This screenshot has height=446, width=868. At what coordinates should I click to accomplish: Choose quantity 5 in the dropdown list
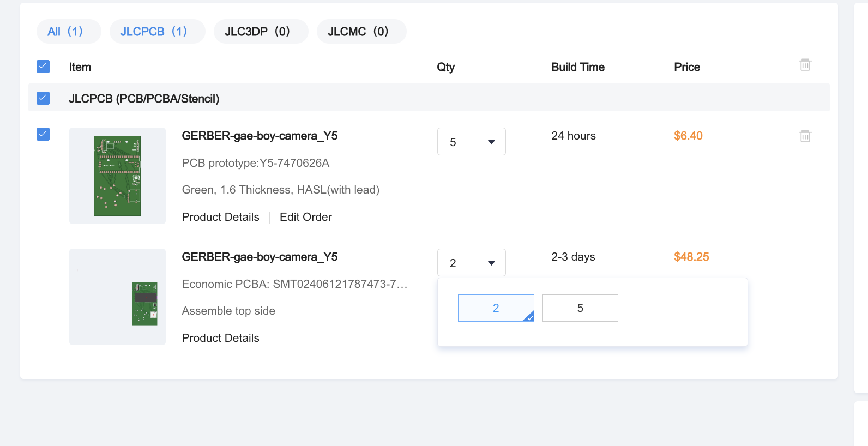click(x=580, y=308)
